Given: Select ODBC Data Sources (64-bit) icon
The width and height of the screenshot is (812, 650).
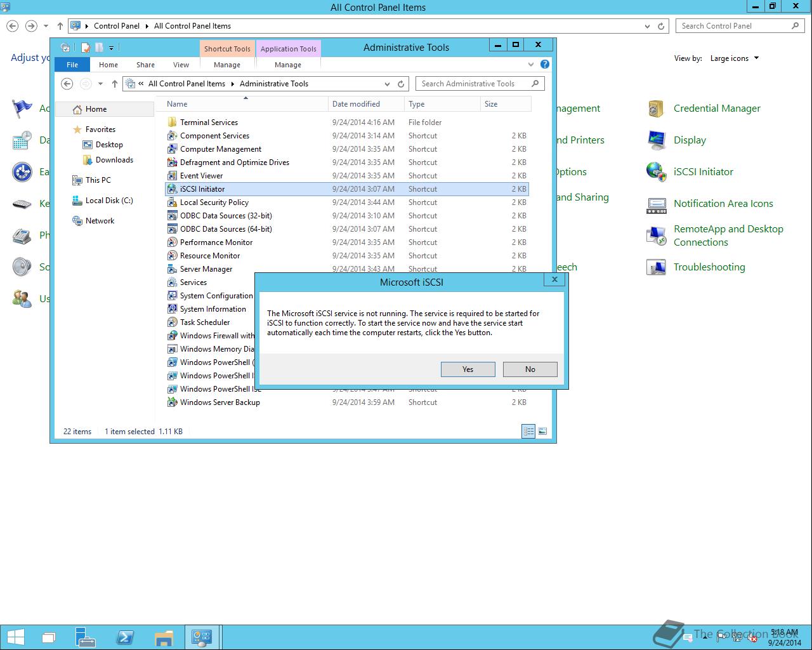Looking at the screenshot, I should (x=172, y=229).
